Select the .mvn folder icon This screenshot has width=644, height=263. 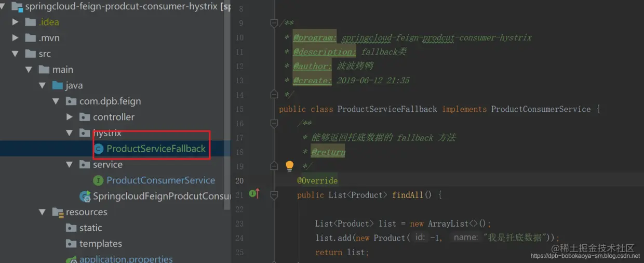(x=30, y=38)
